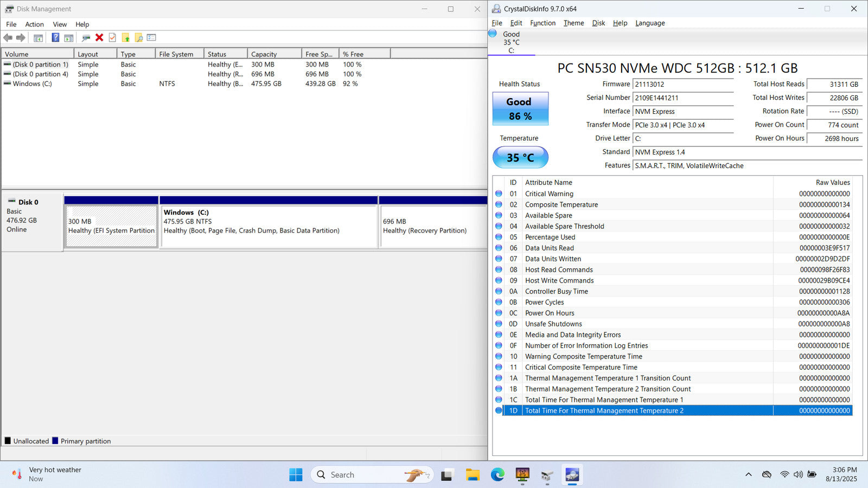Toggle the Show/Hide Console Tree toolbar icon
Screen dimensions: 868x488
[38, 38]
